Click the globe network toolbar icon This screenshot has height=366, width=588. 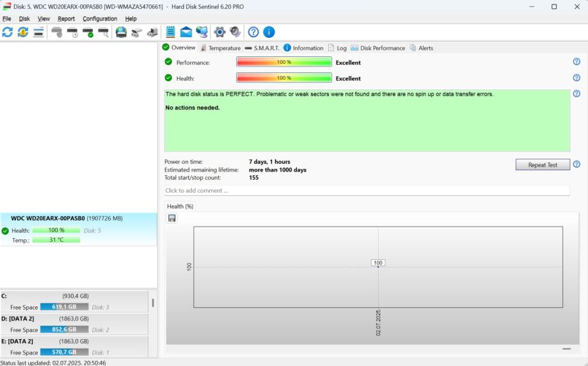click(202, 32)
